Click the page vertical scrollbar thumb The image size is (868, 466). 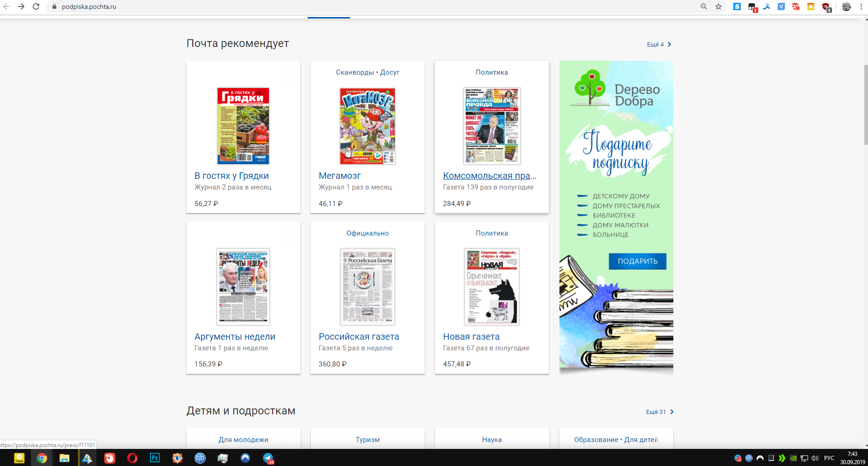pos(865,105)
